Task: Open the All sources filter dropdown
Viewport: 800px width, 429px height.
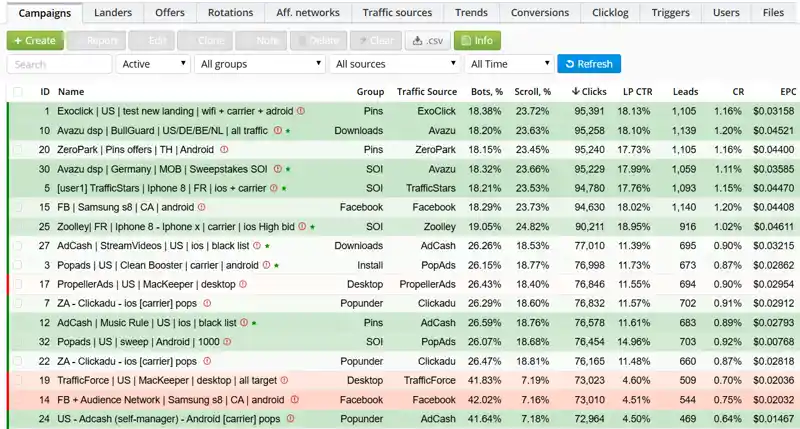Action: (395, 64)
